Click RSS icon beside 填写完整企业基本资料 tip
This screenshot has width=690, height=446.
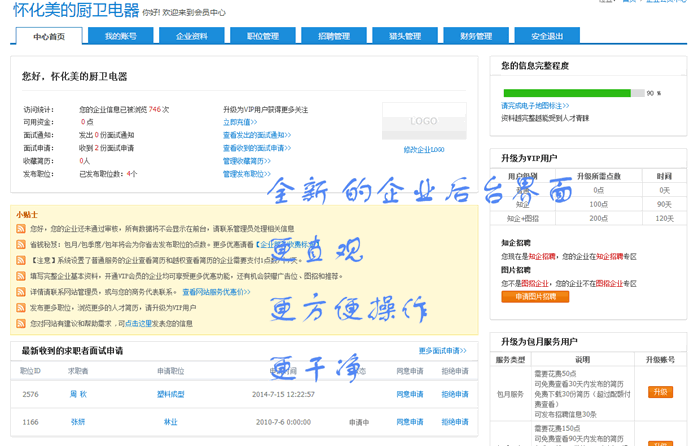21,276
